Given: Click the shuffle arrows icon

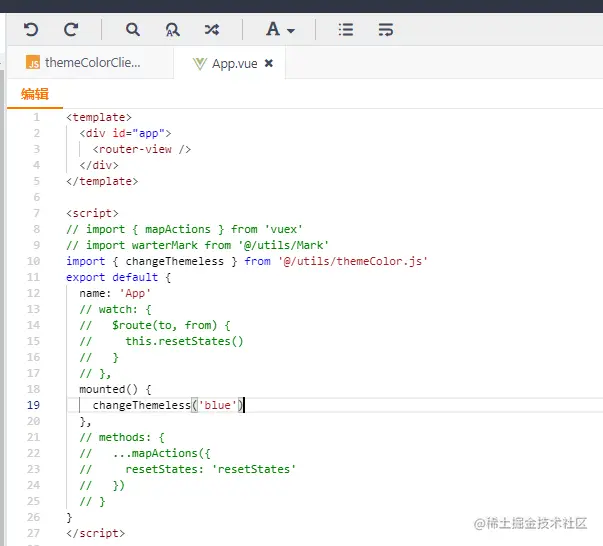Looking at the screenshot, I should click(x=212, y=30).
